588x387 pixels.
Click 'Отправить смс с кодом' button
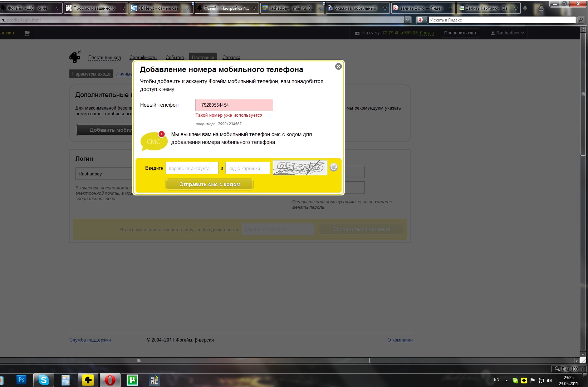click(x=210, y=184)
